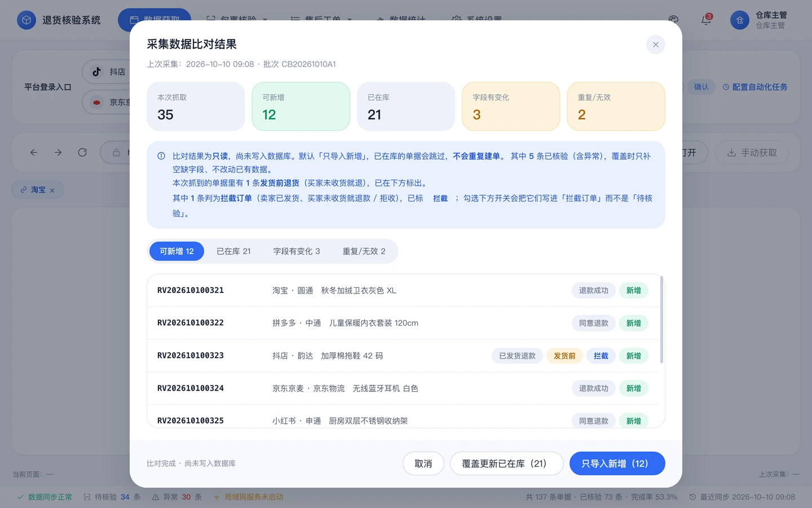Screen dimensions: 812x508
Task: Click the history icon beside 最近同步
Action: pos(692,497)
